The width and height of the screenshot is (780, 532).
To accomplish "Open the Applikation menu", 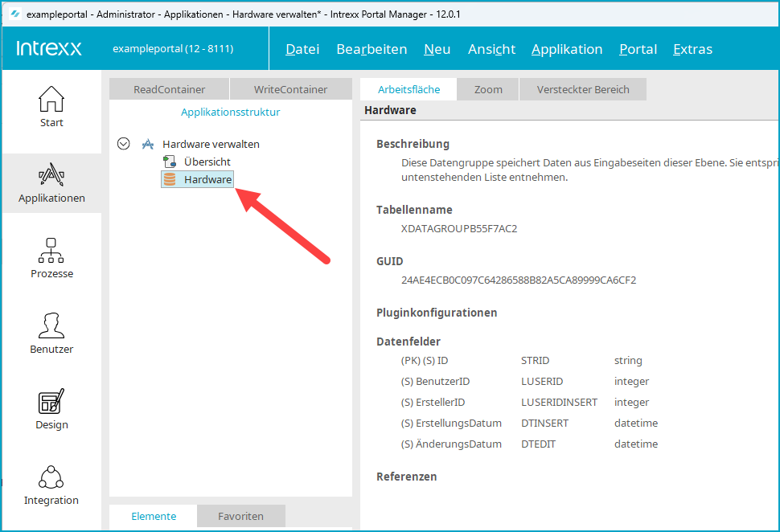I will pos(567,49).
